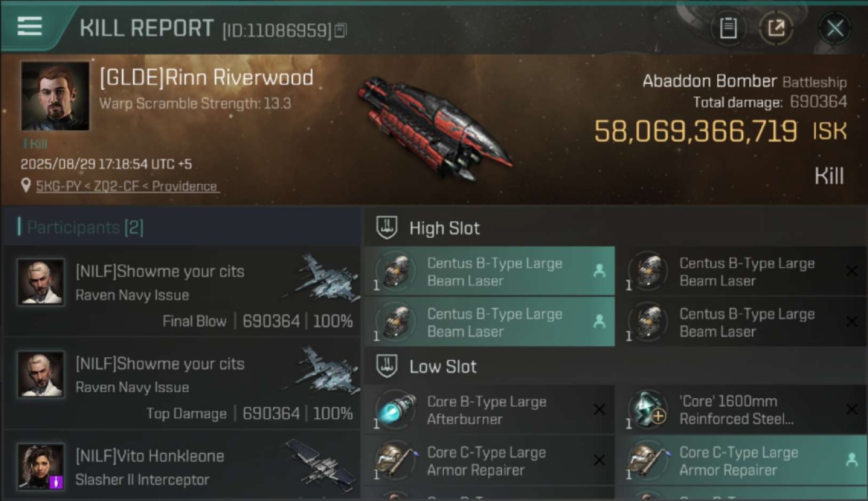Open Rinn Riverwood's portrait
868x501 pixels.
(x=55, y=96)
